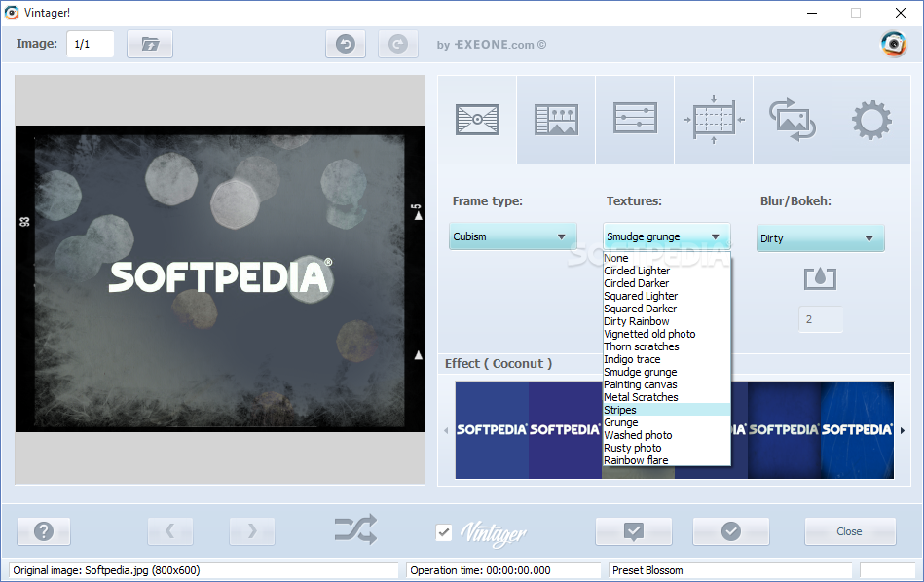Image resolution: width=924 pixels, height=582 pixels.
Task: Switch to the photo effects gallery tab
Action: tap(556, 120)
